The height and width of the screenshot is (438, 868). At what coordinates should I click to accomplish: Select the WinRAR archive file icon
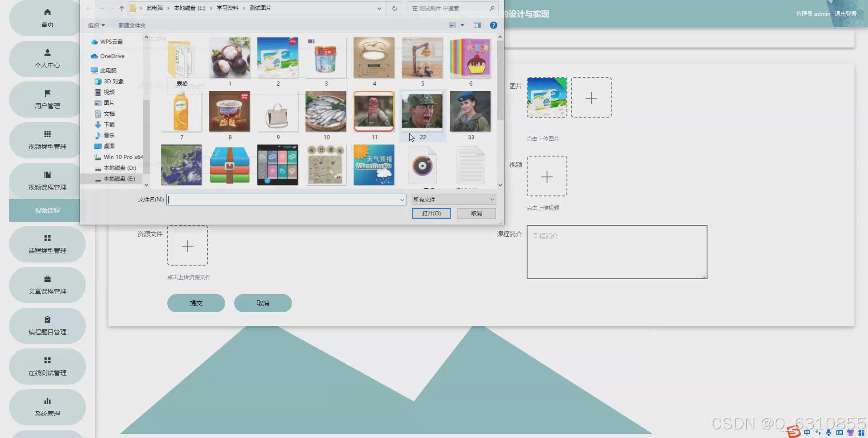tap(230, 165)
